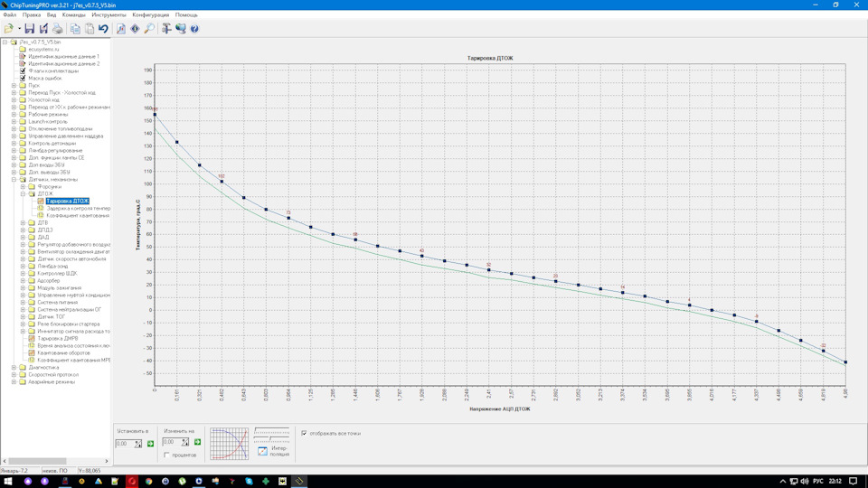Click the Save As icon with red checkmark
The width and height of the screenshot is (868, 488).
(x=43, y=29)
